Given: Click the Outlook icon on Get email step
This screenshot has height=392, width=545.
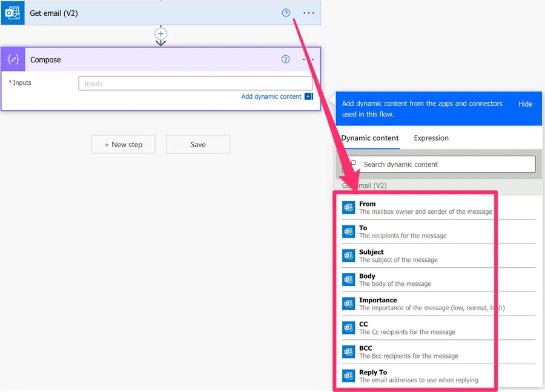Looking at the screenshot, I should [12, 13].
